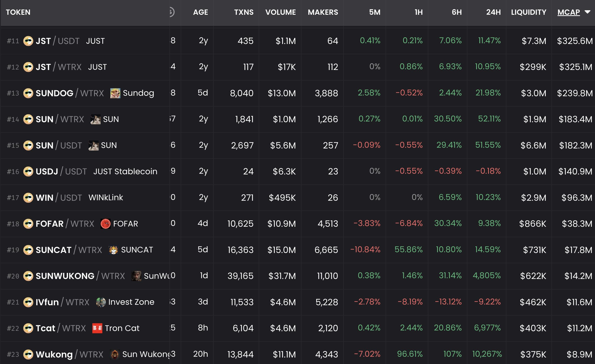Sort by TXNS column header
Viewport: 595px width, 364px height.
click(x=243, y=12)
